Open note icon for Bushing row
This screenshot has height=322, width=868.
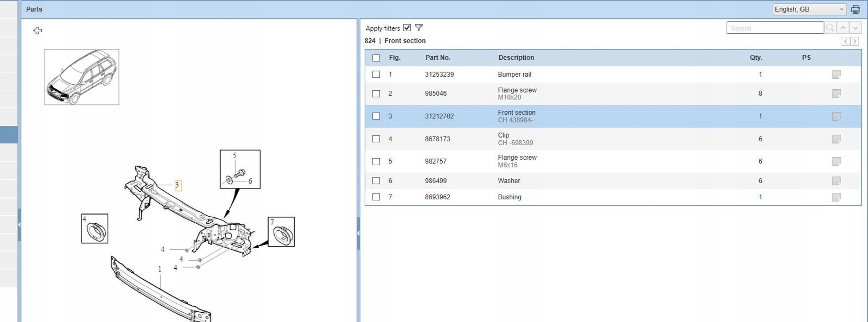[x=836, y=197]
